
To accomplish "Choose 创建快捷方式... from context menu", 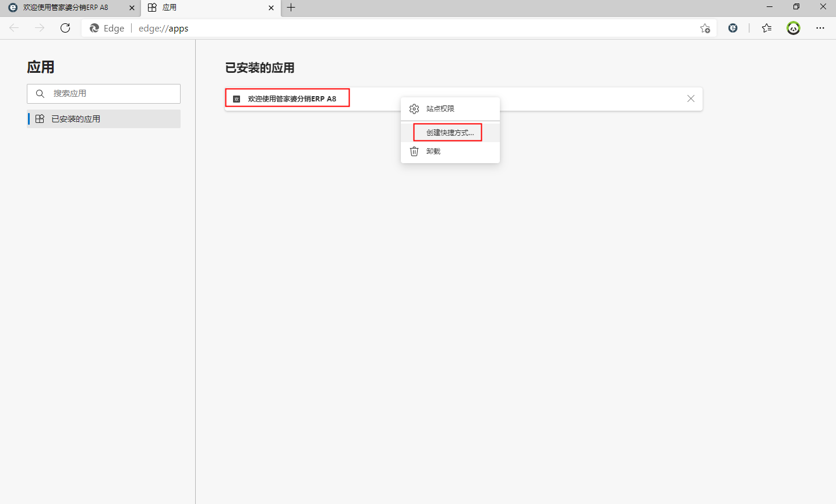I will [450, 133].
